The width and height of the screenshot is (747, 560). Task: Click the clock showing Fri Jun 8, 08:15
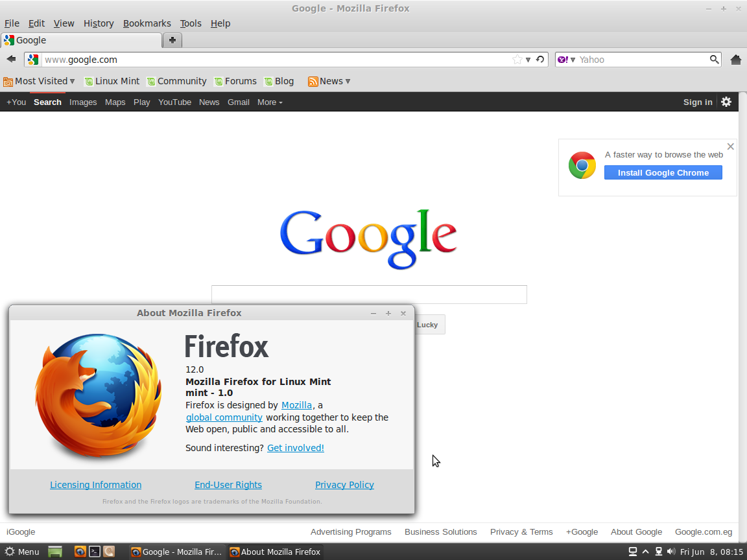coord(711,552)
